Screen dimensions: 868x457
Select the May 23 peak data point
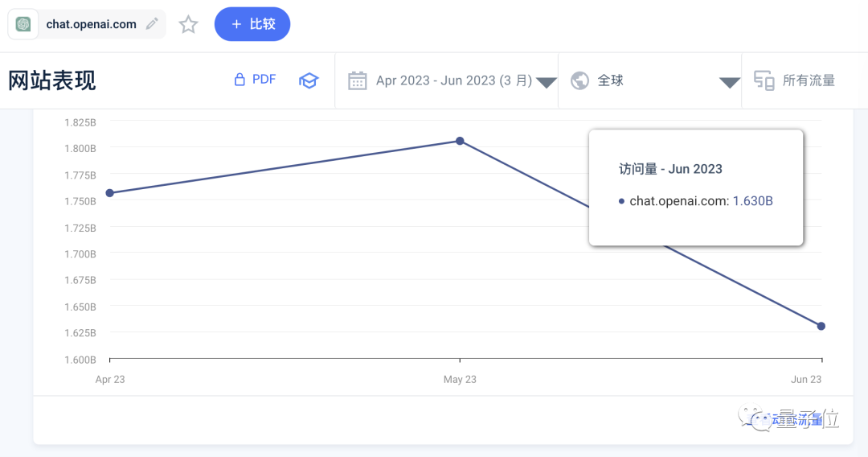point(460,141)
